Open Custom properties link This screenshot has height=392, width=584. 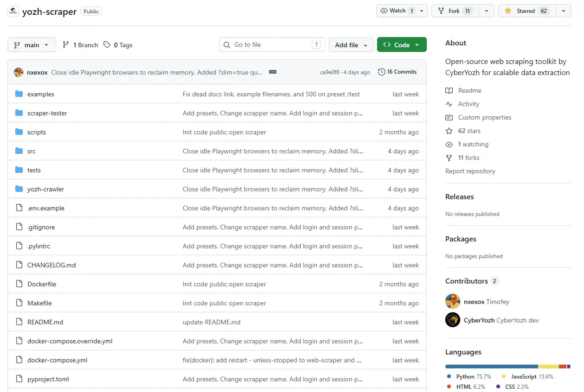click(484, 118)
